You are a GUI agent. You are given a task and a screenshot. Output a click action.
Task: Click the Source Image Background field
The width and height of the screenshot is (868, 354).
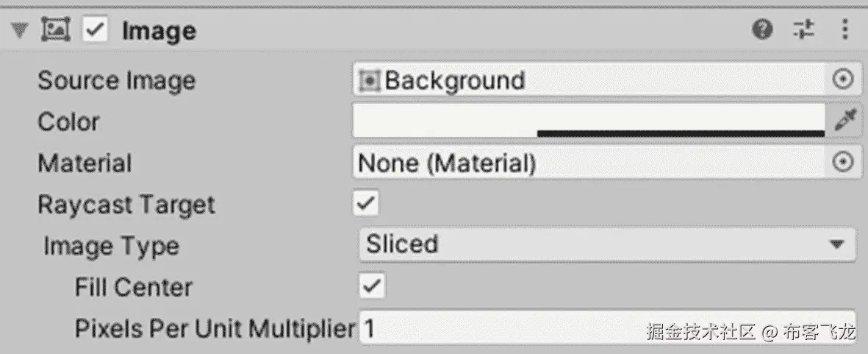click(x=588, y=80)
